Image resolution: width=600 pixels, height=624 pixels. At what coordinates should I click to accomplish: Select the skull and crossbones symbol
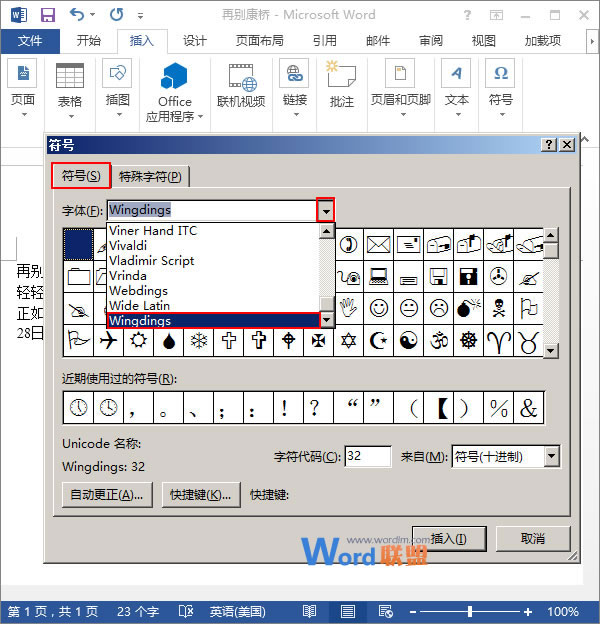click(499, 308)
